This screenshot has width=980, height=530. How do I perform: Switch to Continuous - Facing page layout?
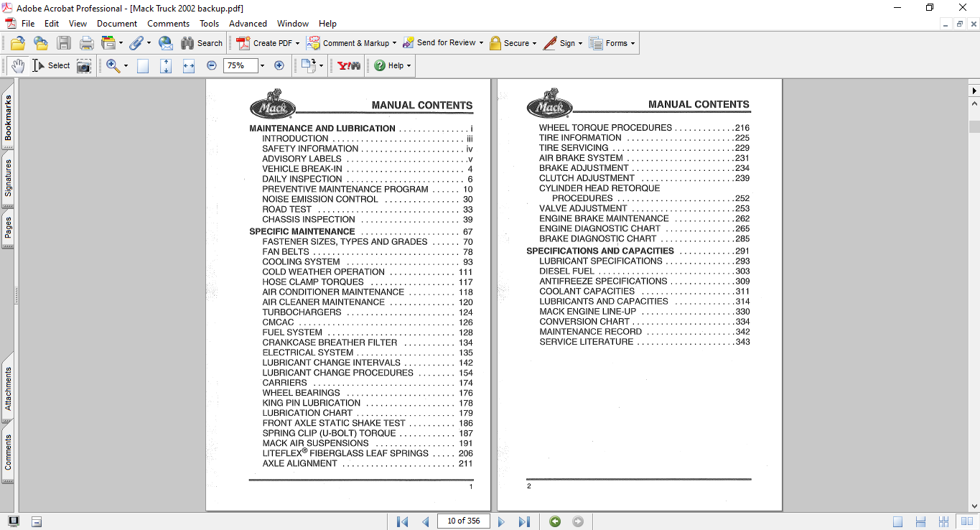pos(943,521)
